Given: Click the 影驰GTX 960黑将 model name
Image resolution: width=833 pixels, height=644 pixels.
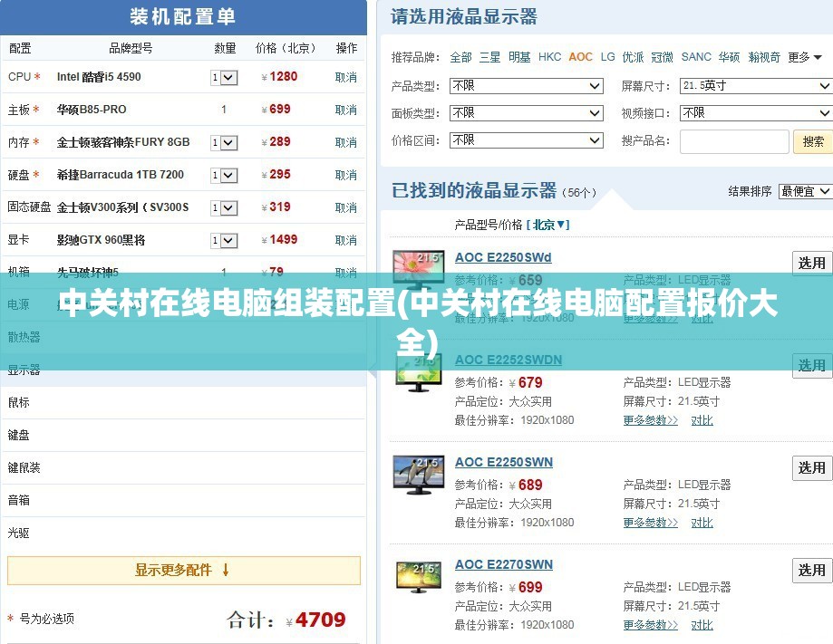Looking at the screenshot, I should pyautogui.click(x=101, y=241).
